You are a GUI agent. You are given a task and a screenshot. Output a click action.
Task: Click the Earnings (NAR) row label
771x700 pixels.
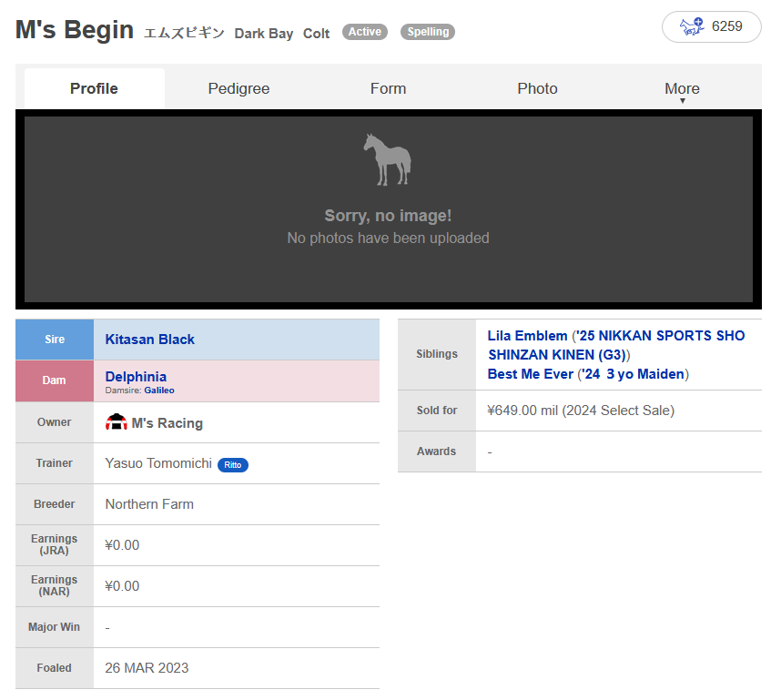click(55, 585)
